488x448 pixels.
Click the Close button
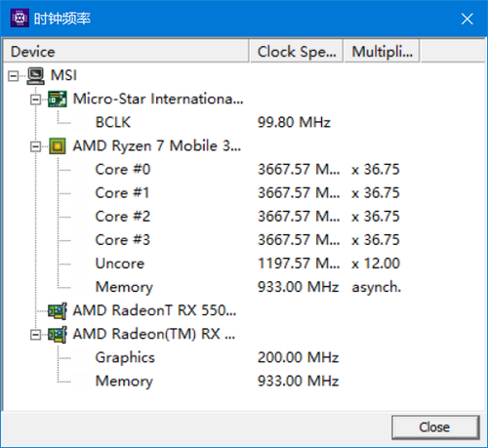click(x=435, y=428)
